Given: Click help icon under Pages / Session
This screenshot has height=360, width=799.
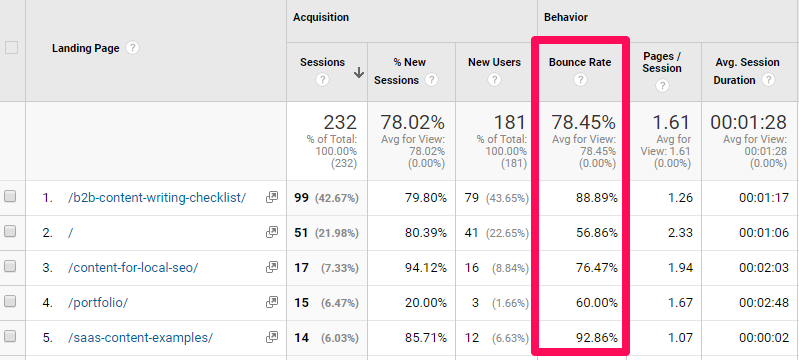Looking at the screenshot, I should (x=662, y=86).
